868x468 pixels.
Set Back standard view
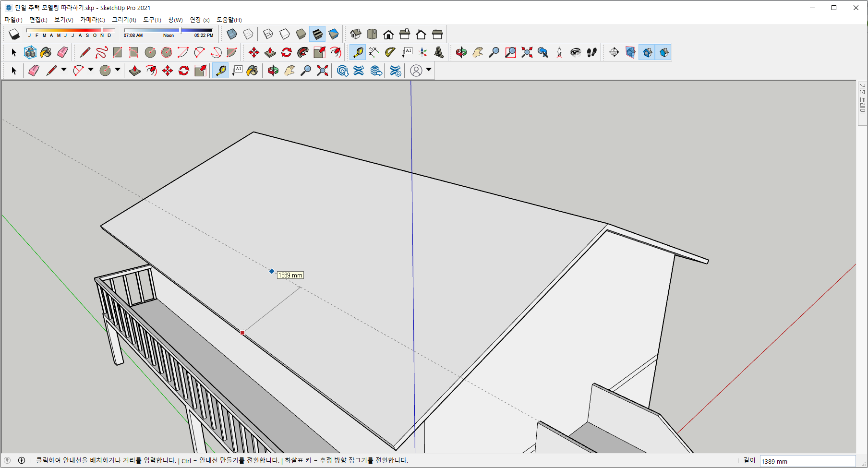(421, 34)
